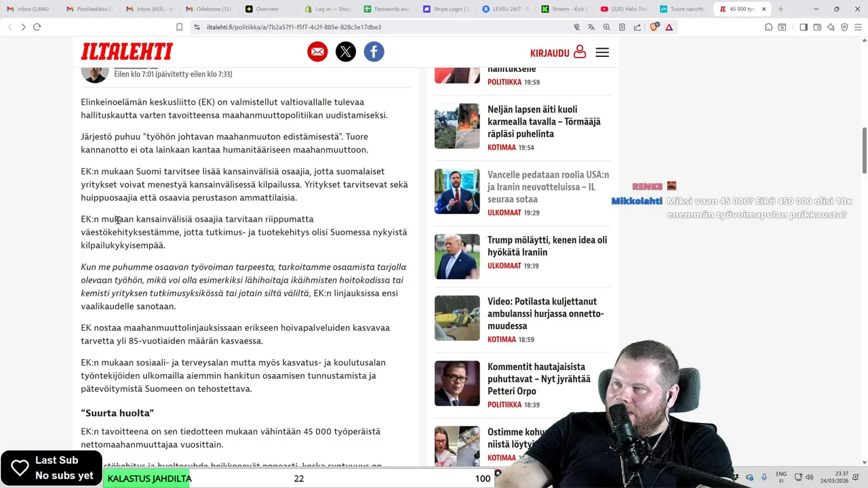Close the active 45 000 Iltalehti tab
Viewport: 868px width, 488px height.
pyautogui.click(x=764, y=9)
